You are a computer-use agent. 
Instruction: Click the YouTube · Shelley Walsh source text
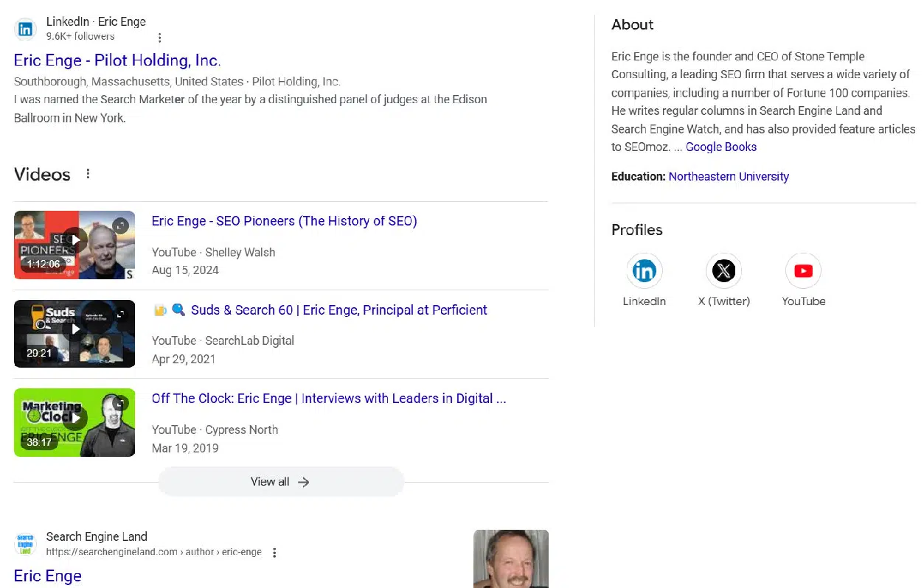[x=213, y=252]
